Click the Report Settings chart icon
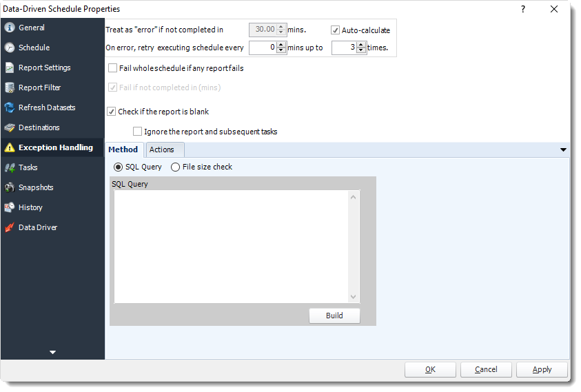 click(10, 68)
